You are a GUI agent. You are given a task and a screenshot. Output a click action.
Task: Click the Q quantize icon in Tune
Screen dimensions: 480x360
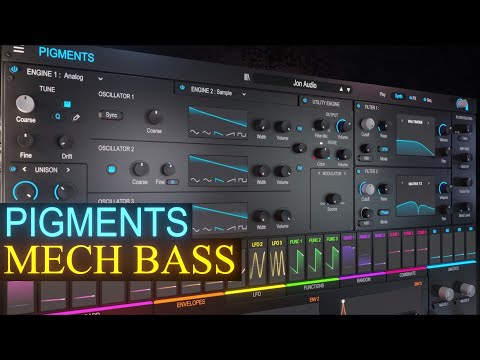[x=58, y=116]
